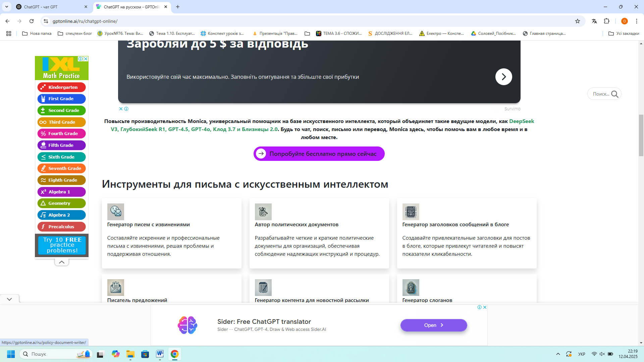Open the Автор политических документов link
The width and height of the screenshot is (644, 362).
coord(297,225)
